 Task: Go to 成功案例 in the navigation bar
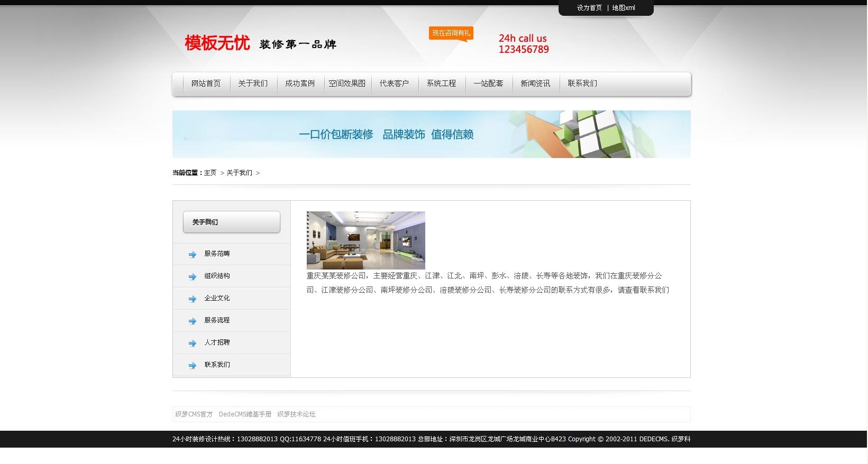point(300,83)
